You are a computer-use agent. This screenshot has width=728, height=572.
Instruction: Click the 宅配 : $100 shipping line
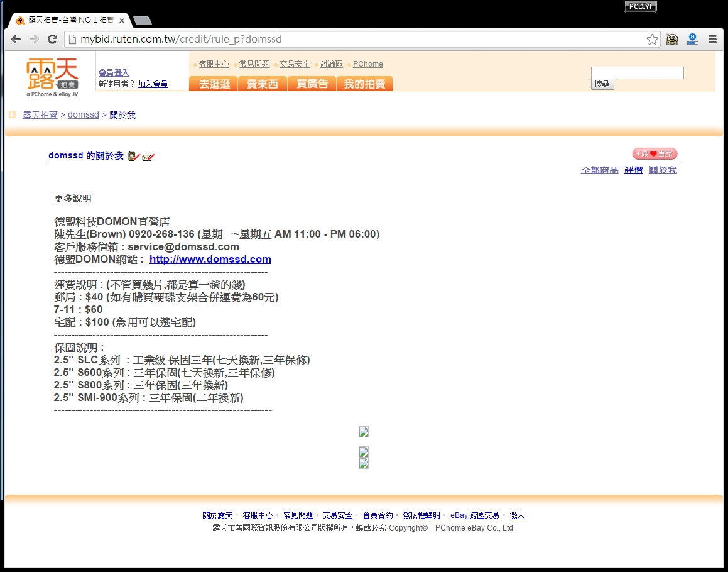pos(125,322)
